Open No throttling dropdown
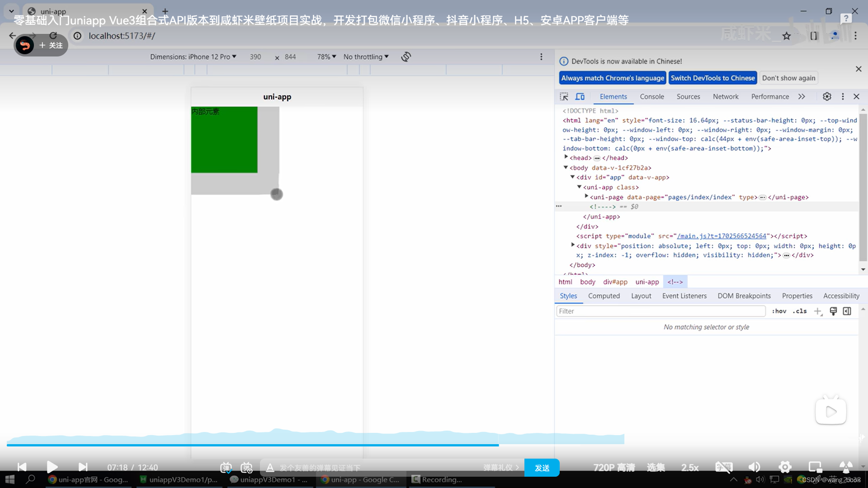The height and width of the screenshot is (488, 868). (x=366, y=57)
